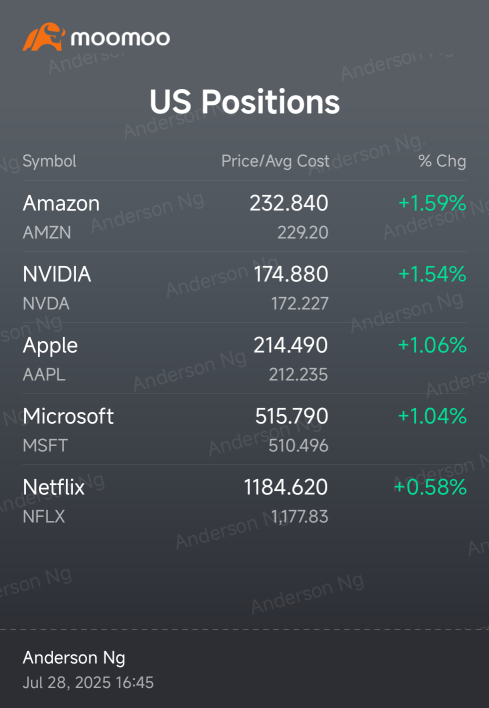Click the moomoo brand name text
The image size is (489, 708).
coord(120,38)
